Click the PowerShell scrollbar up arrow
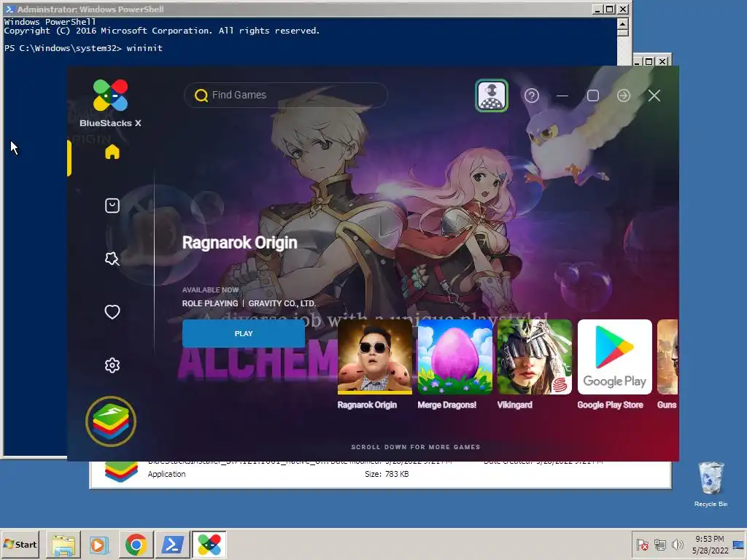Screen dimensions: 747x560 pos(623,23)
